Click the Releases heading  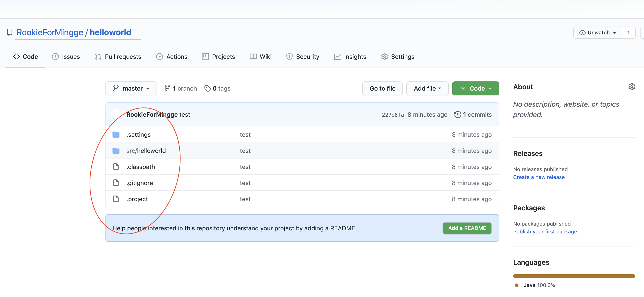coord(528,153)
